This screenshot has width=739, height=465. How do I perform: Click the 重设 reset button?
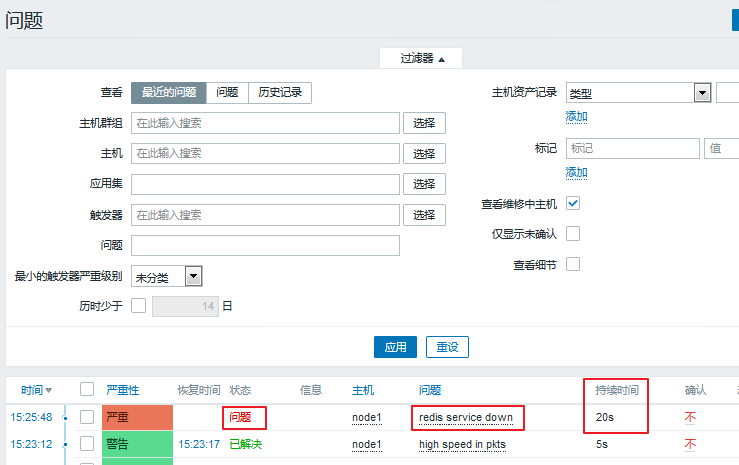coord(447,347)
